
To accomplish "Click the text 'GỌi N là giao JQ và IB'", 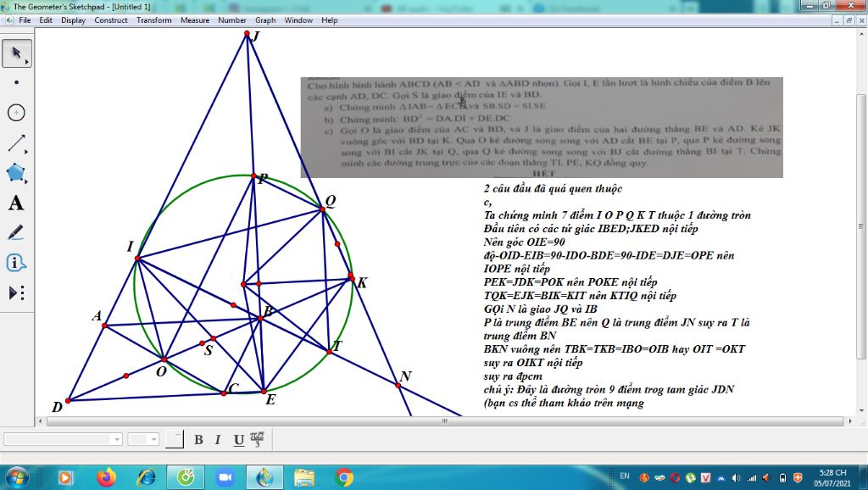I will click(540, 309).
